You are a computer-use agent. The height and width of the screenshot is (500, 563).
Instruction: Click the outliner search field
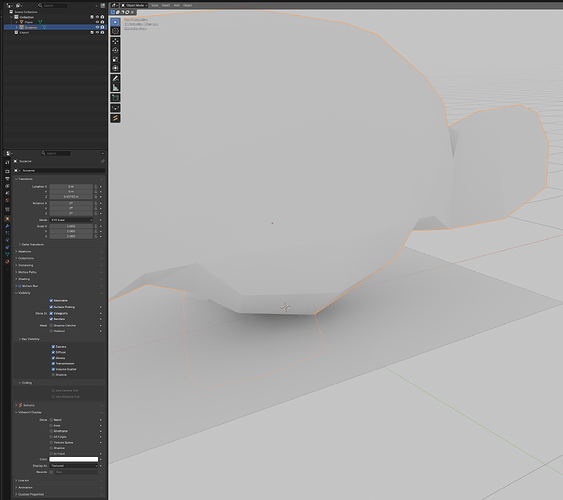[x=53, y=5]
